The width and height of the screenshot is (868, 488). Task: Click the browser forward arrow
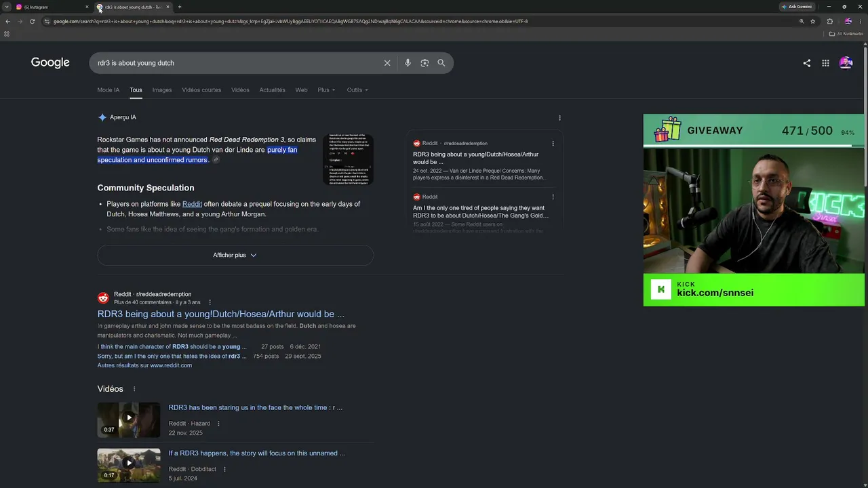point(20,21)
